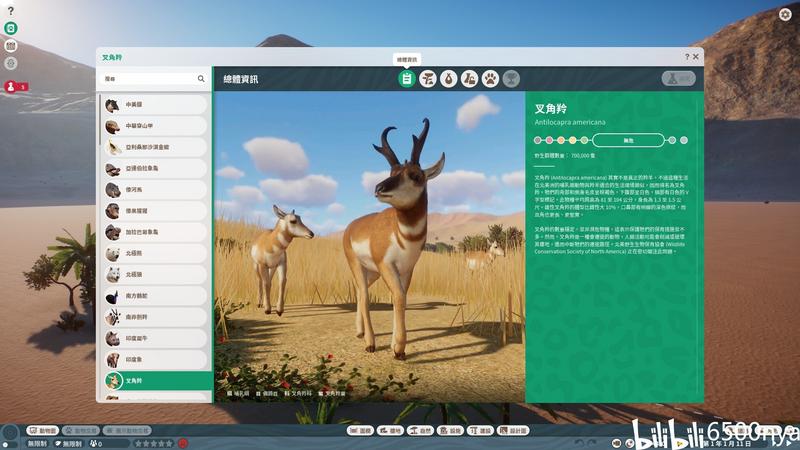This screenshot has width=800, height=450.
Task: Open 設計圖 blueprints build menu
Action: [x=513, y=431]
